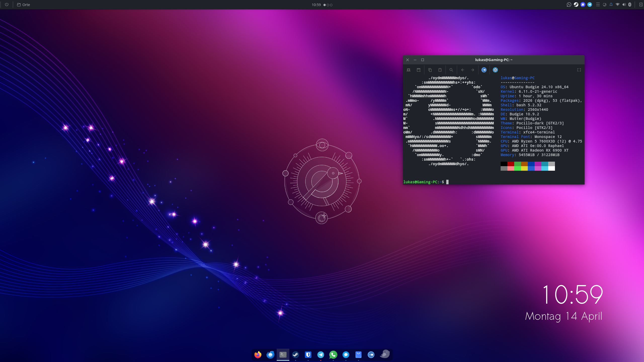
Task: Switch to the second workspace dot
Action: [x=328, y=5]
